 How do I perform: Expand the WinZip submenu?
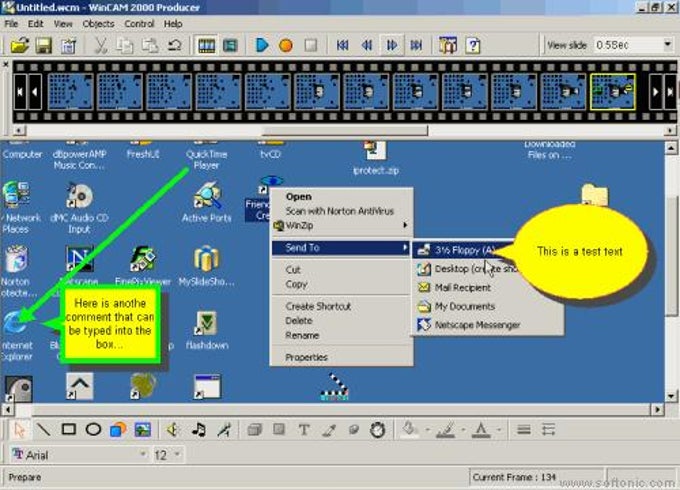(342, 225)
